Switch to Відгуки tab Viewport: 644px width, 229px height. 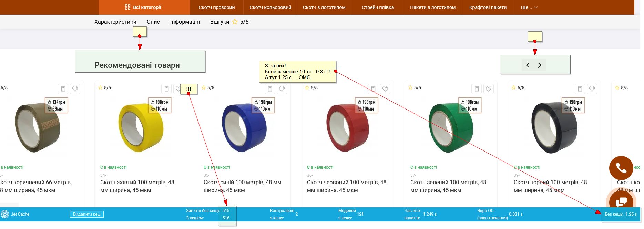pyautogui.click(x=229, y=22)
